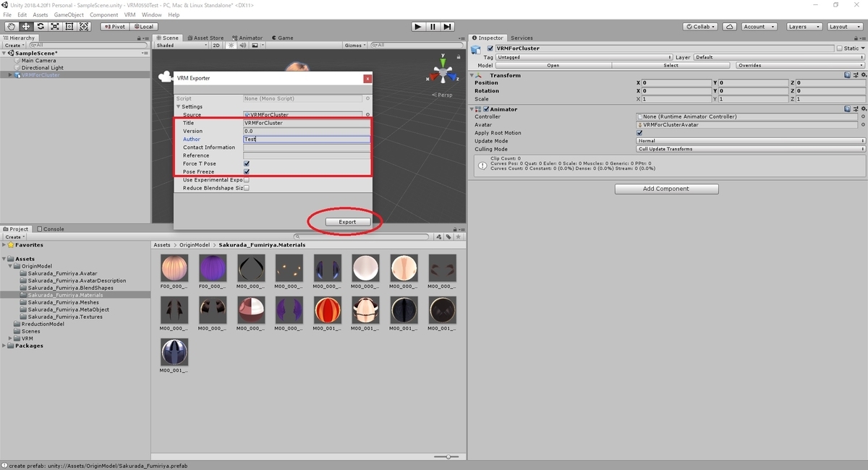Open the Collab dropdown
This screenshot has height=470, width=868.
(x=700, y=27)
